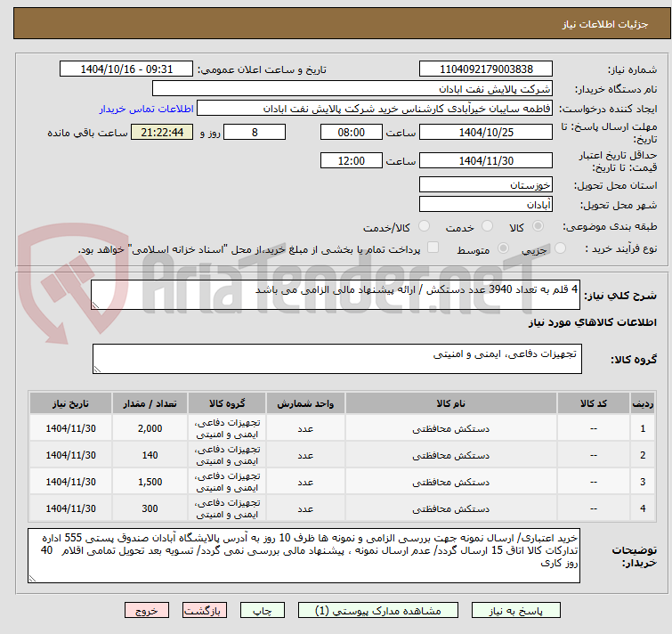Select the جزیی purchase type radio
The width and height of the screenshot is (672, 634).
(x=560, y=248)
